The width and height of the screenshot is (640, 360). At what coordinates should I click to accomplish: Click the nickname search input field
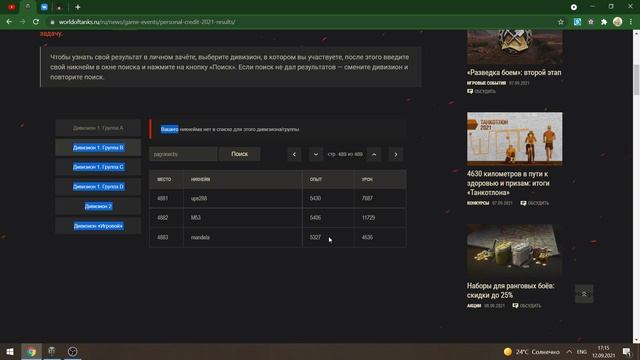[x=183, y=154]
